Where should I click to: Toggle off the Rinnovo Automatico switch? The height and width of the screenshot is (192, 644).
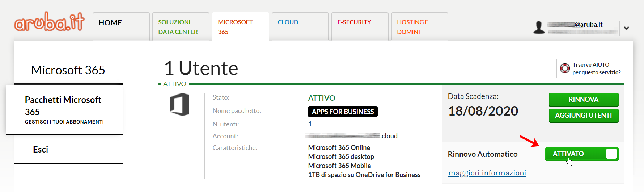coord(581,154)
